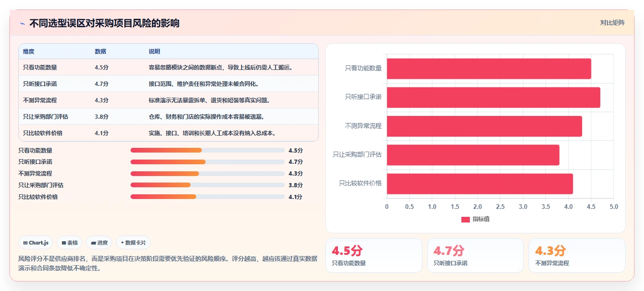Select the 数据卡片 tag chip

point(133,243)
